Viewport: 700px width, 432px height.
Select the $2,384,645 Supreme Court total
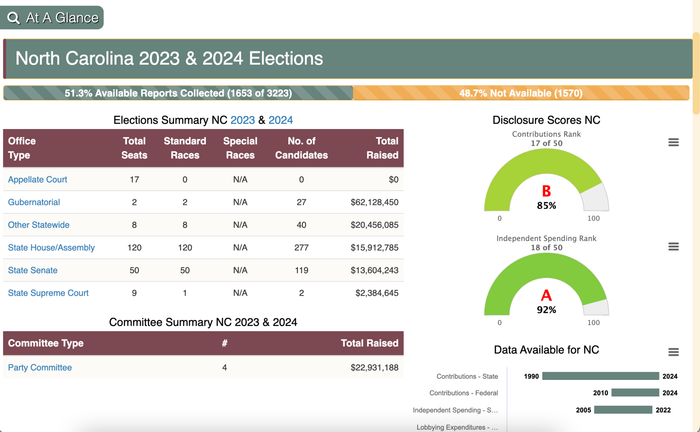[x=377, y=293]
